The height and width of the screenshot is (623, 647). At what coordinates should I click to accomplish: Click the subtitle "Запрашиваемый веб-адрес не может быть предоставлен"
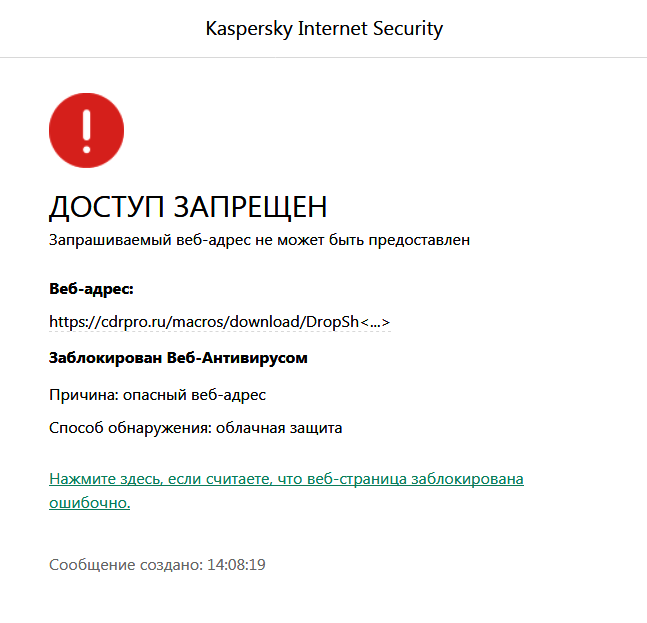pyautogui.click(x=259, y=240)
